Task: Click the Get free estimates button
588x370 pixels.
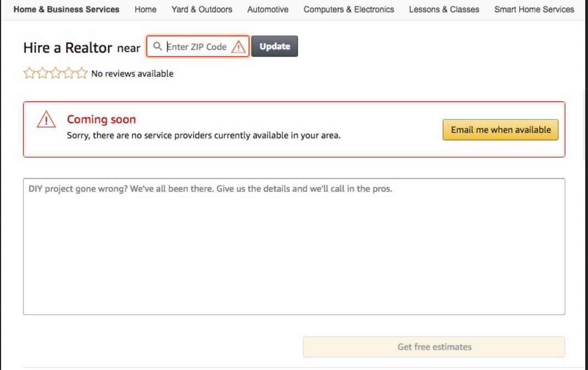Action: [x=434, y=347]
